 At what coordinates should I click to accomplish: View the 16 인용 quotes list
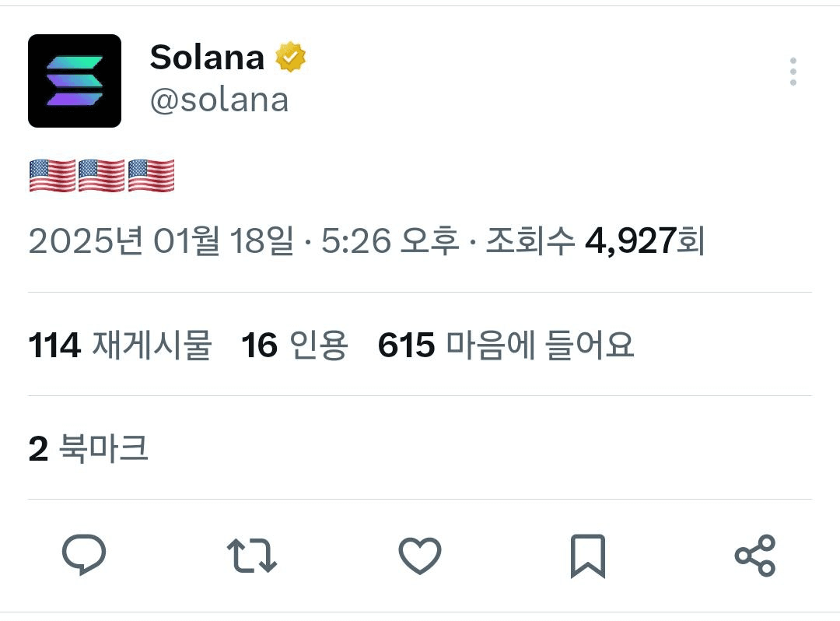295,345
